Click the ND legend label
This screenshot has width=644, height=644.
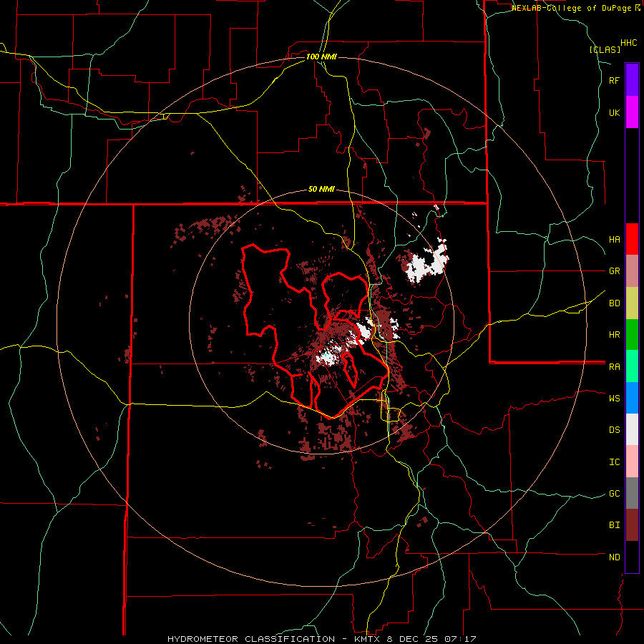click(x=614, y=557)
